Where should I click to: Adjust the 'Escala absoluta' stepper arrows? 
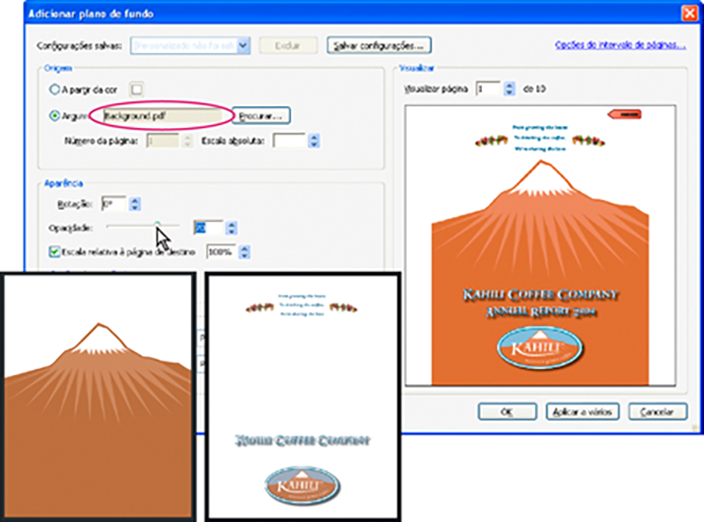314,141
